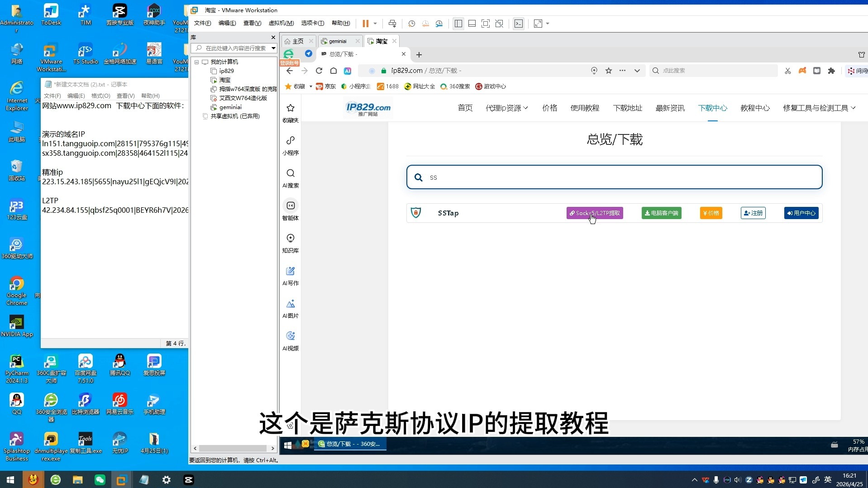The height and width of the screenshot is (488, 868).
Task: Open the 使用教程 navigation link
Action: click(x=585, y=108)
